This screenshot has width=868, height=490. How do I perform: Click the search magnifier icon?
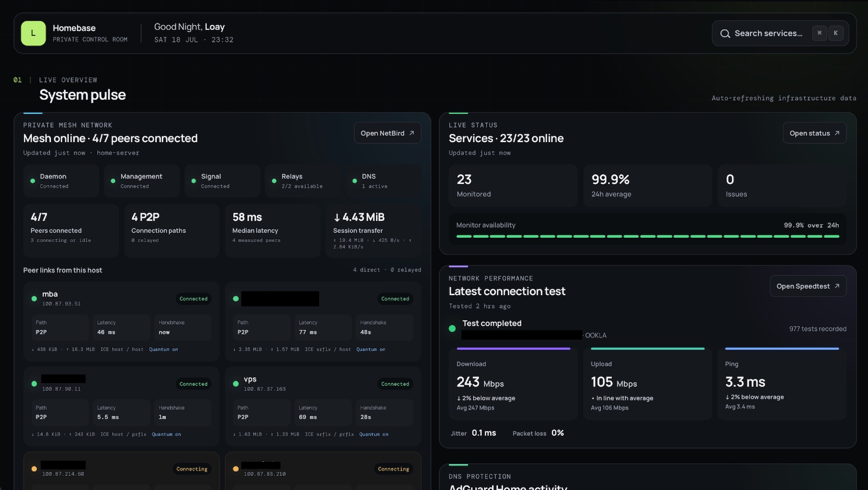point(725,34)
